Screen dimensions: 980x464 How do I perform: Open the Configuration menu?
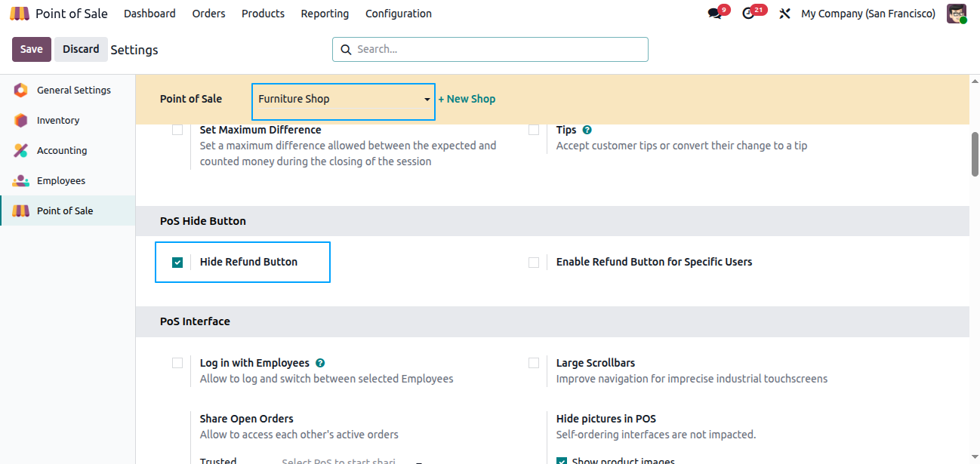coord(399,14)
